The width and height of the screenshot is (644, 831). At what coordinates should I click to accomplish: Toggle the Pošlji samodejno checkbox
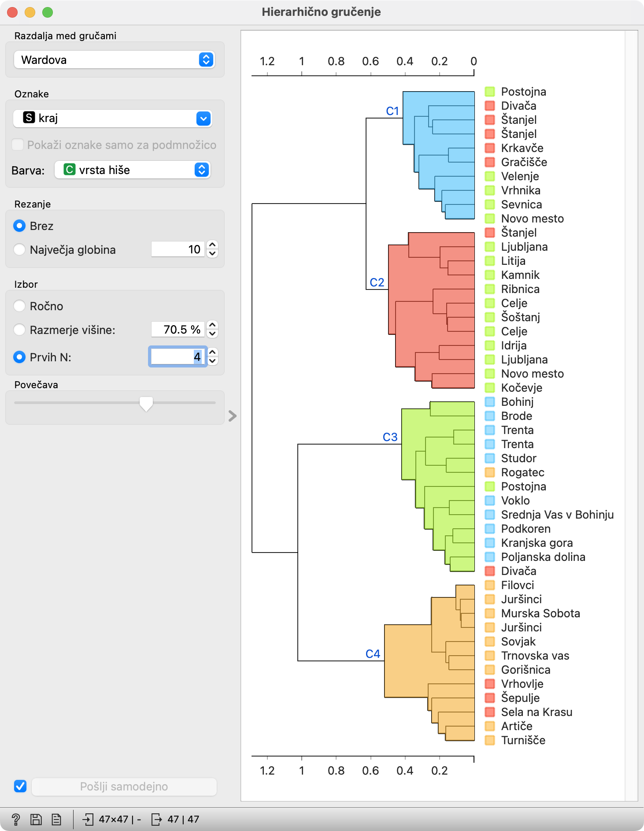(x=20, y=786)
